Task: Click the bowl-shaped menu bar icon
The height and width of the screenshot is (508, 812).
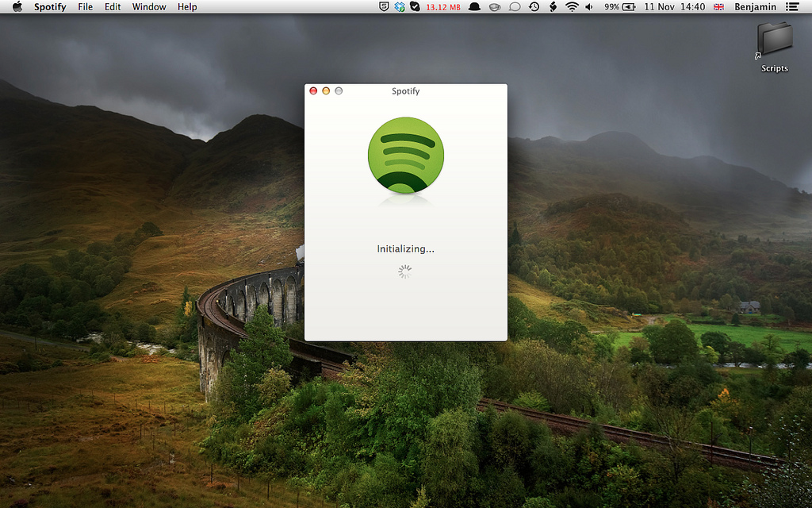Action: 495,6
